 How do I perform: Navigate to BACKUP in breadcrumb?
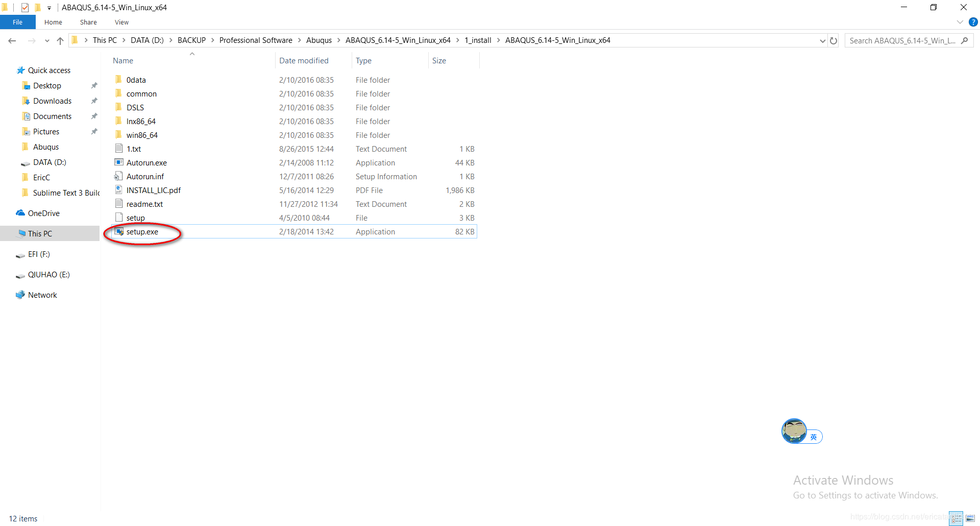coord(191,40)
